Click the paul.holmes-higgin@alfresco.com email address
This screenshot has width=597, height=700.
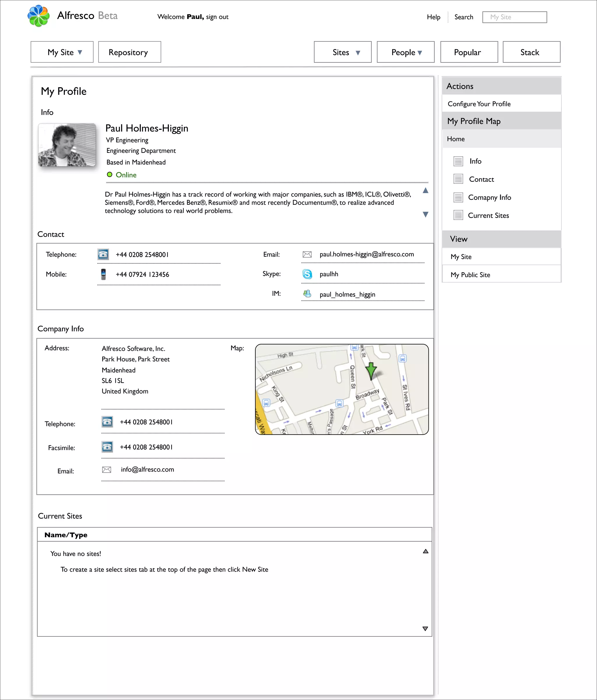[367, 254]
